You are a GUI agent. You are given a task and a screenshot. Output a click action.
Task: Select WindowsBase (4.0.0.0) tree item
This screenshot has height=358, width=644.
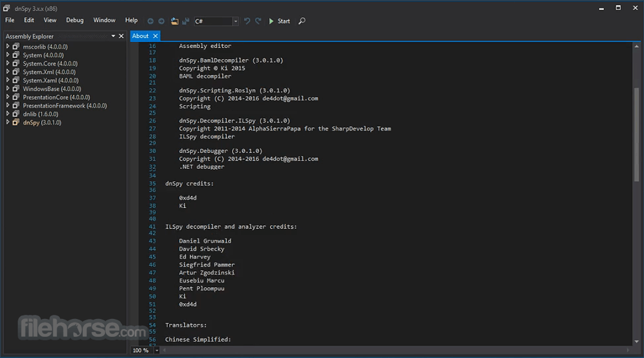(52, 89)
